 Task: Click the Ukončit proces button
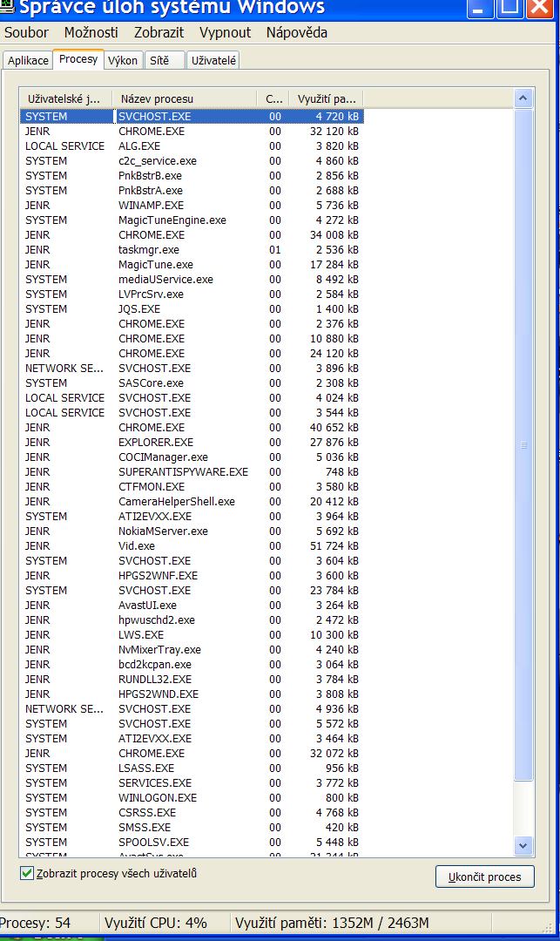click(484, 877)
